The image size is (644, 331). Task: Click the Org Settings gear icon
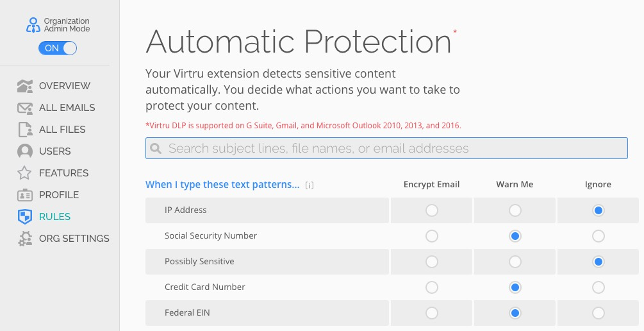(25, 239)
